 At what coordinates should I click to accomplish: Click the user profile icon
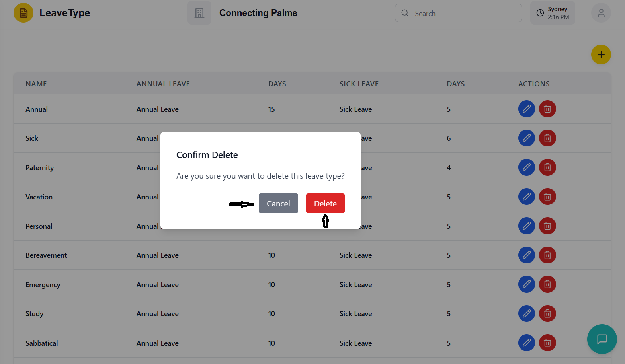pos(601,13)
